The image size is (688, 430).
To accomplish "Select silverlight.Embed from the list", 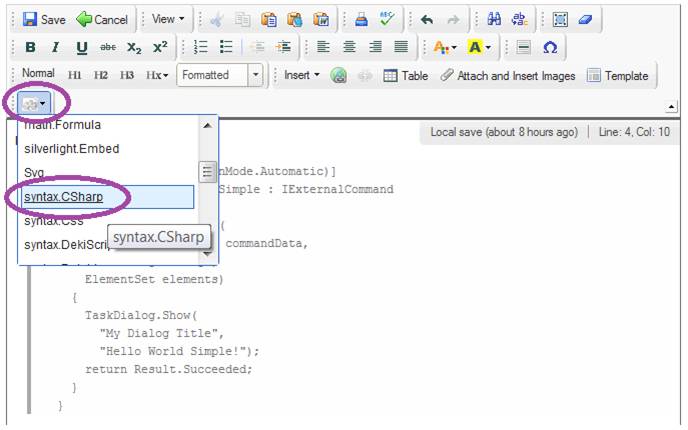I will (72, 149).
